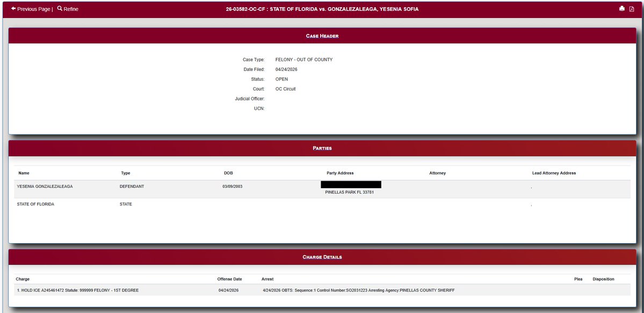This screenshot has height=313, width=644.
Task: Select the YESENIA GONZALEZALEAGA party name
Action: tap(45, 186)
